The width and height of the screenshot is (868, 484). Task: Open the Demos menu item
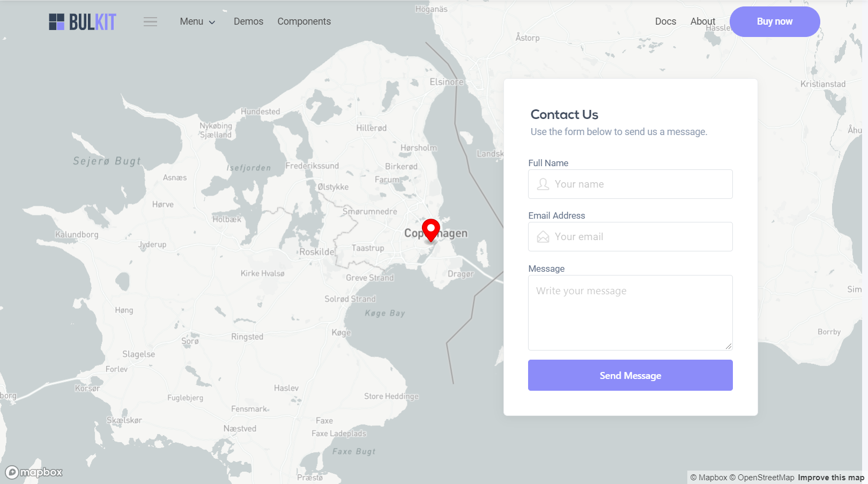pos(248,21)
